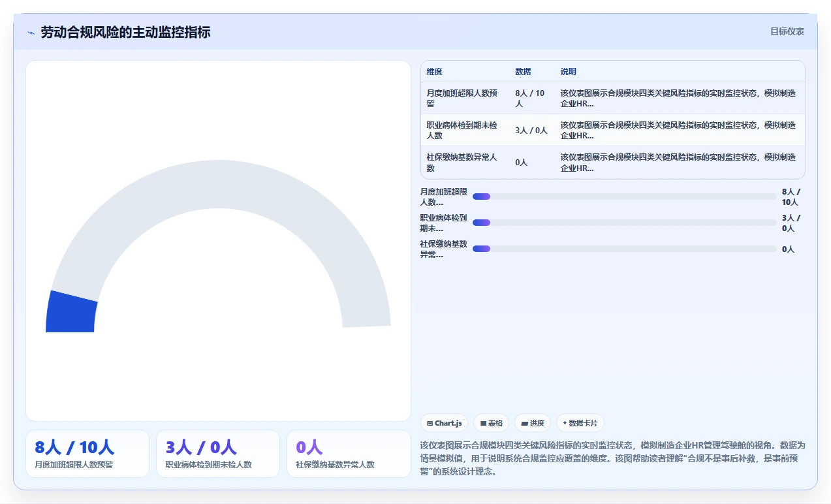This screenshot has height=504, width=831.
Task: Click the 数据 column header
Action: (523, 72)
